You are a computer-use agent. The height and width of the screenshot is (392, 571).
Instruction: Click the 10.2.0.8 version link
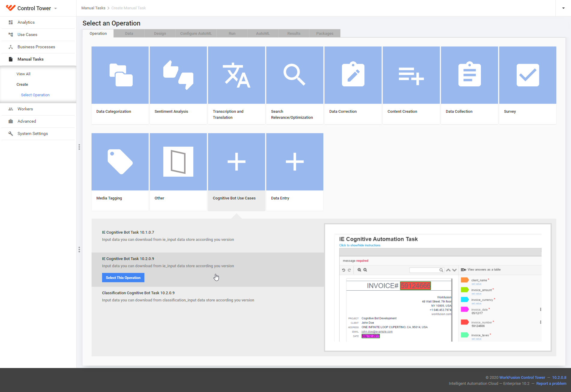click(559, 378)
